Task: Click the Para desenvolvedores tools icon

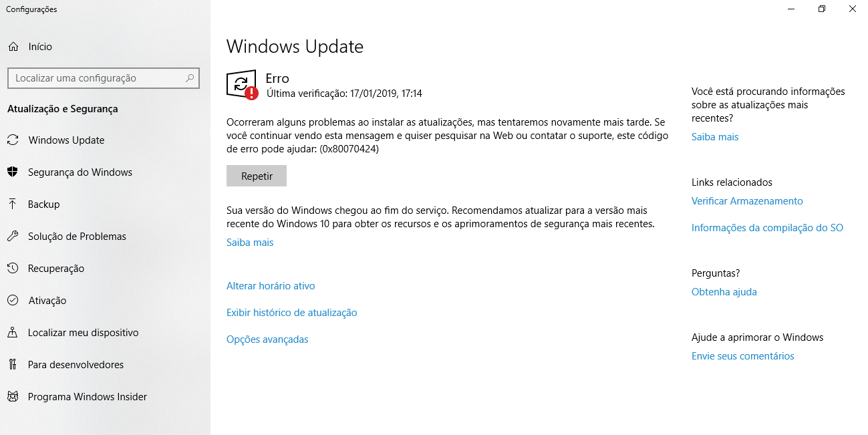Action: point(13,365)
